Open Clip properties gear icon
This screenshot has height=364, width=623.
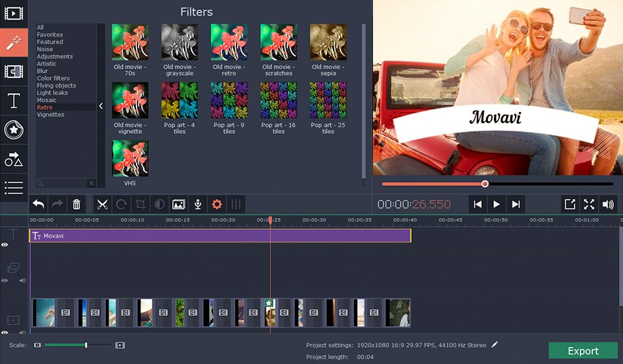217,204
